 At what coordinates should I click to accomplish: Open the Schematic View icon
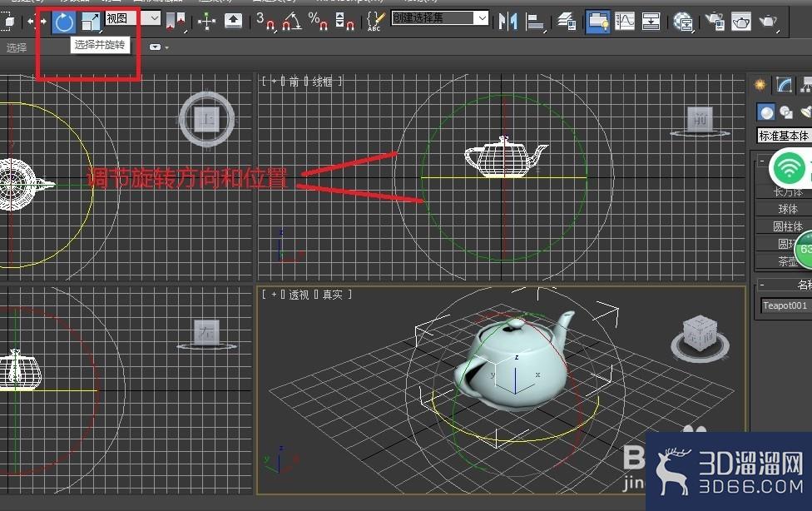pyautogui.click(x=651, y=22)
